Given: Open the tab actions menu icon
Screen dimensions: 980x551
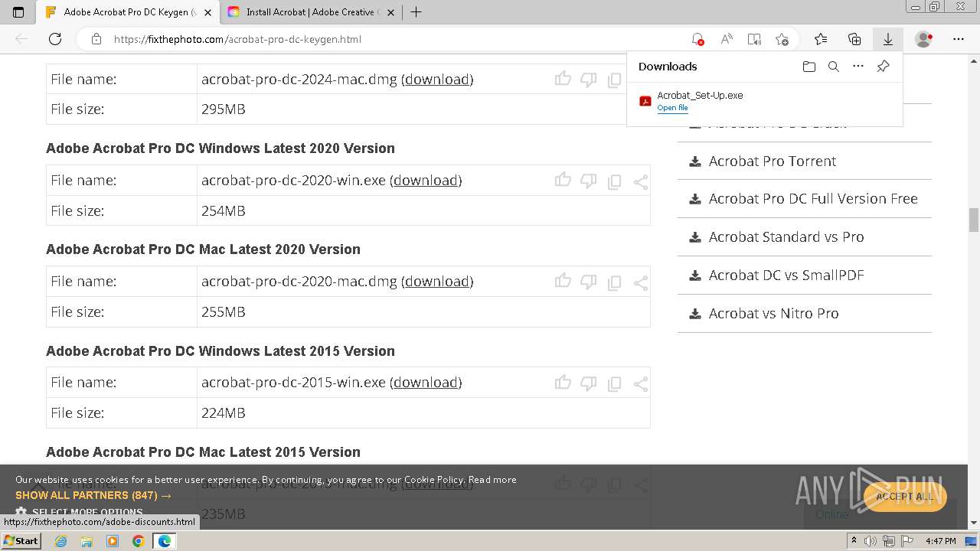Looking at the screenshot, I should [x=18, y=12].
